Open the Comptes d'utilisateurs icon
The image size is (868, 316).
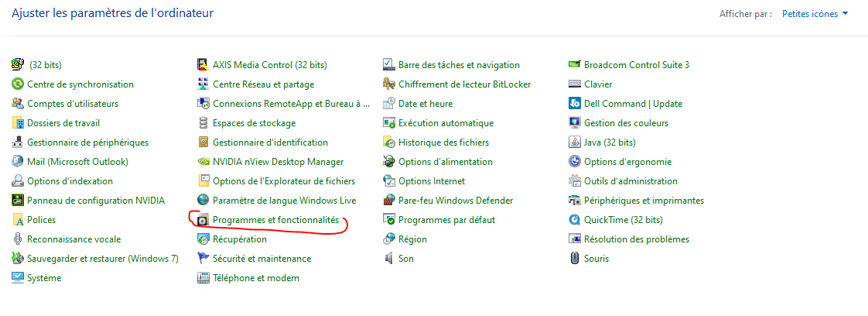click(x=18, y=104)
